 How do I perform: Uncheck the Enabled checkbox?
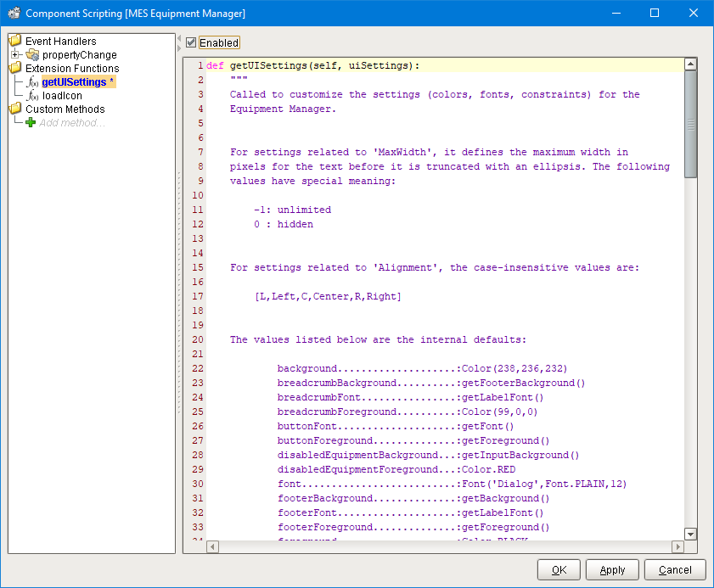[x=191, y=42]
